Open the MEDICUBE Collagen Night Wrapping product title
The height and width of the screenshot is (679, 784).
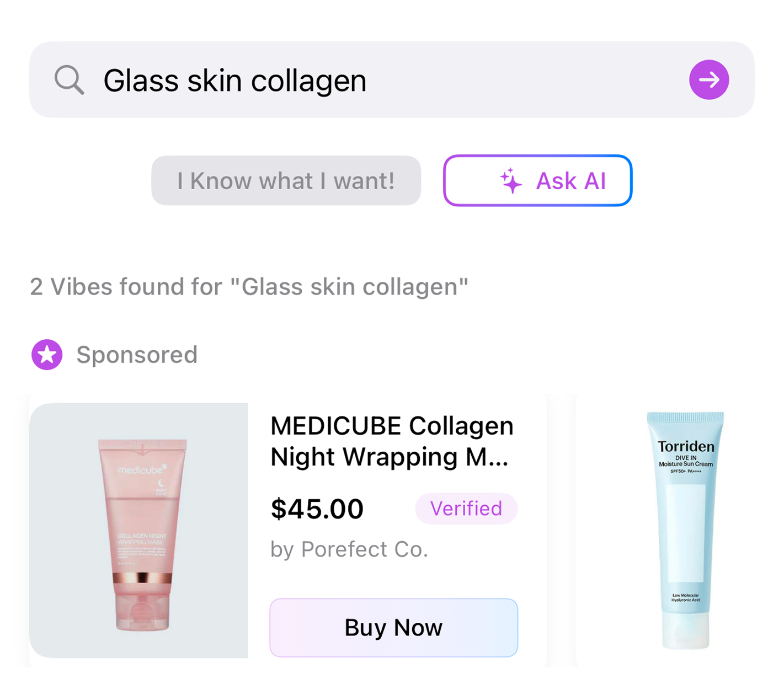(x=391, y=441)
